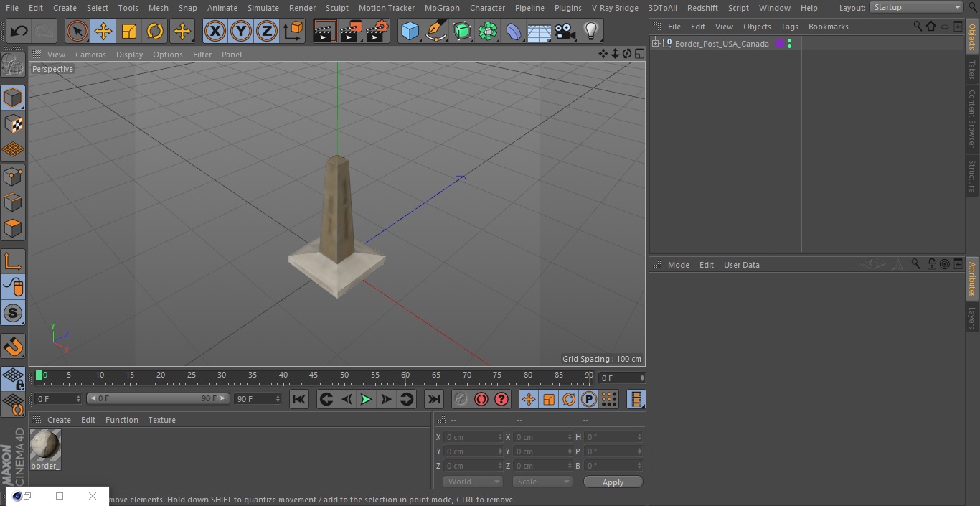Click Object manager search icon
Viewport: 980px width, 506px height.
[917, 26]
